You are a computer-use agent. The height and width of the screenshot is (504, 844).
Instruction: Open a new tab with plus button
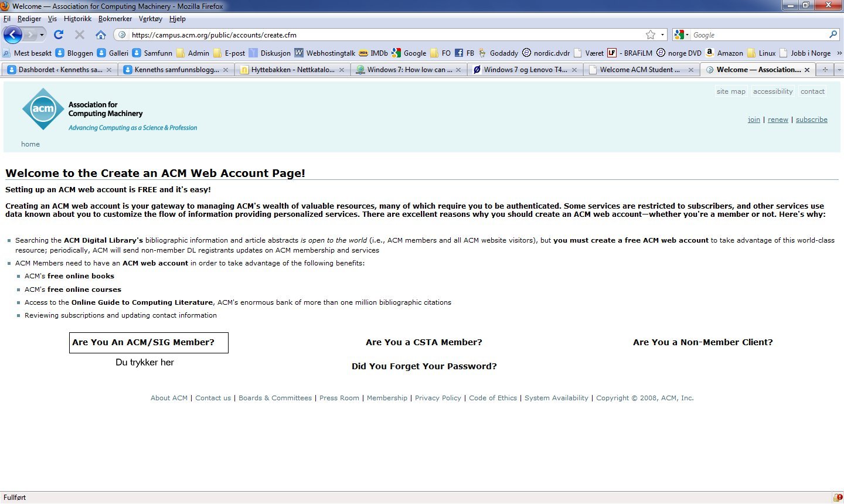(825, 70)
